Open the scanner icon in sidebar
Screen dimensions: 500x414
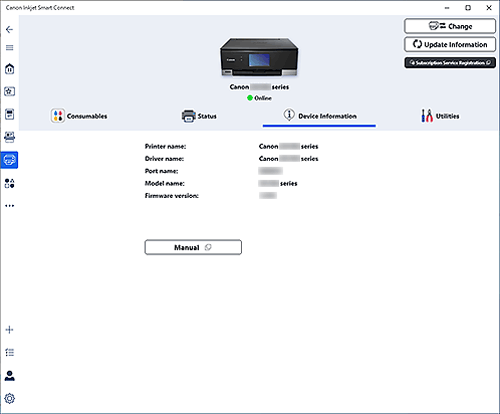click(x=9, y=137)
